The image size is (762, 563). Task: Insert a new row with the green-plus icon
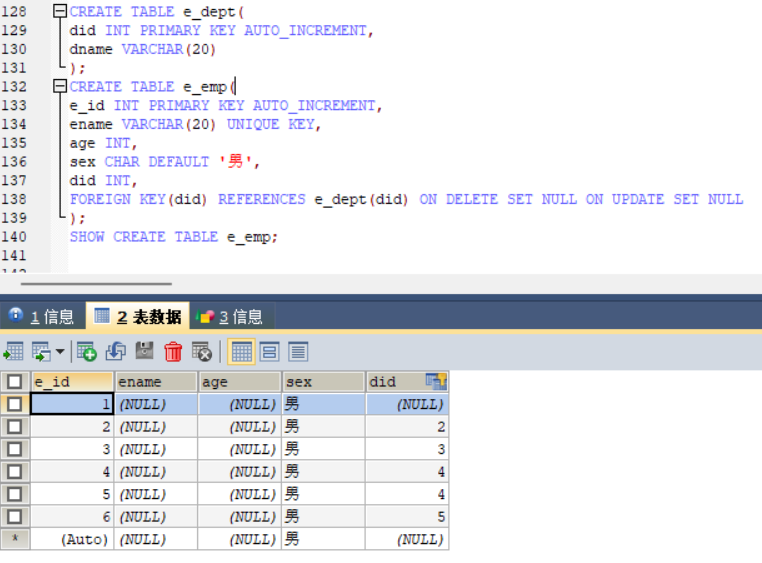[87, 352]
